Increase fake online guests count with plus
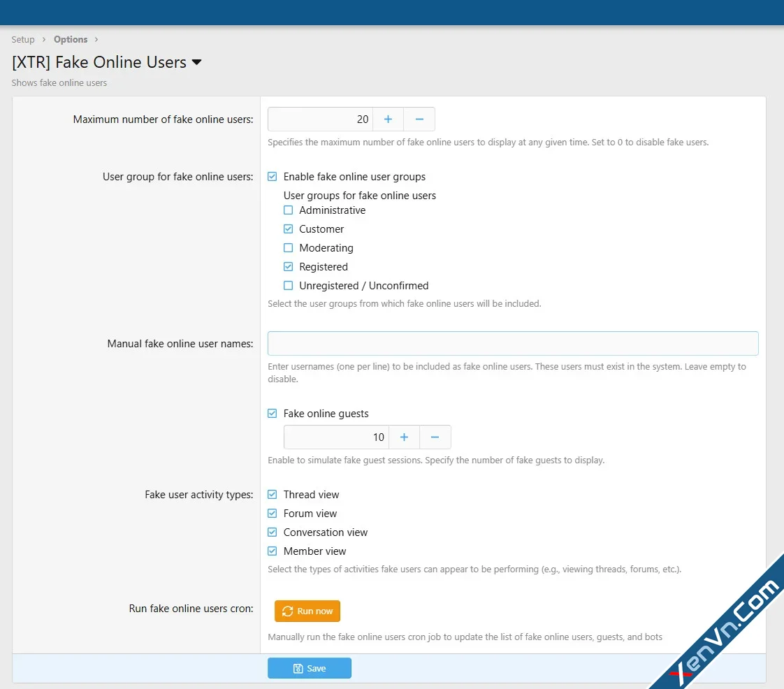This screenshot has width=784, height=689. (x=404, y=437)
